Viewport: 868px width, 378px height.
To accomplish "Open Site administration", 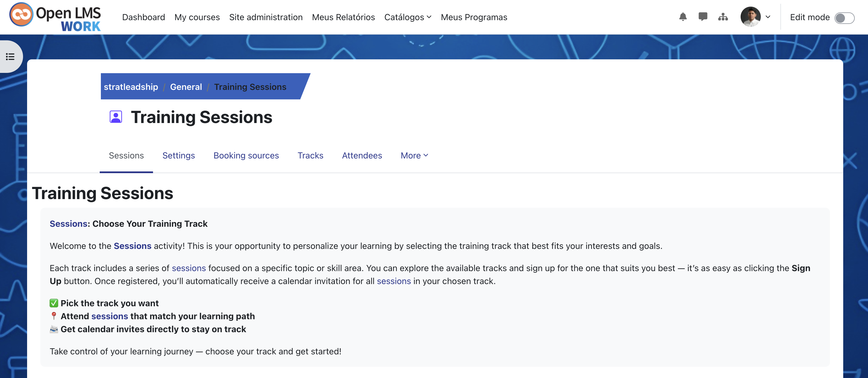I will tap(265, 17).
